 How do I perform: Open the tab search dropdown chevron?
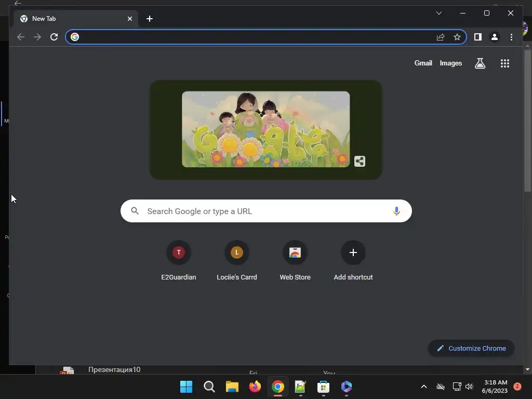tap(438, 13)
